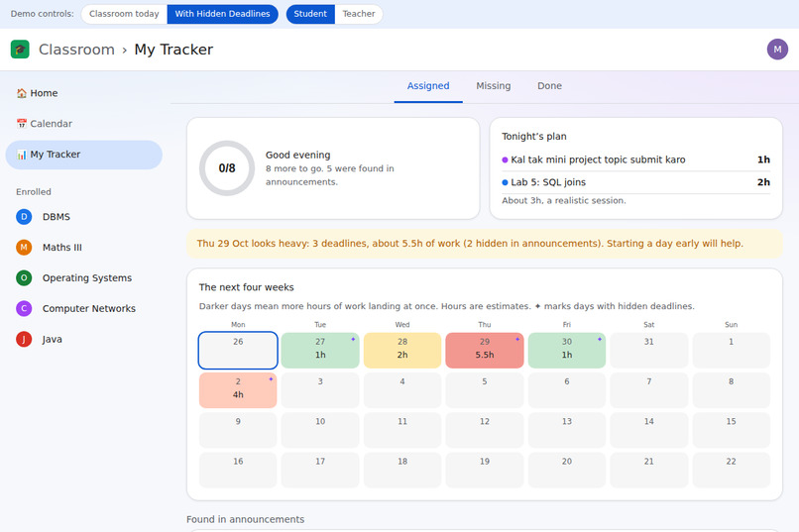Click the 0/8 progress ring
This screenshot has height=532, width=799.
pyautogui.click(x=227, y=168)
